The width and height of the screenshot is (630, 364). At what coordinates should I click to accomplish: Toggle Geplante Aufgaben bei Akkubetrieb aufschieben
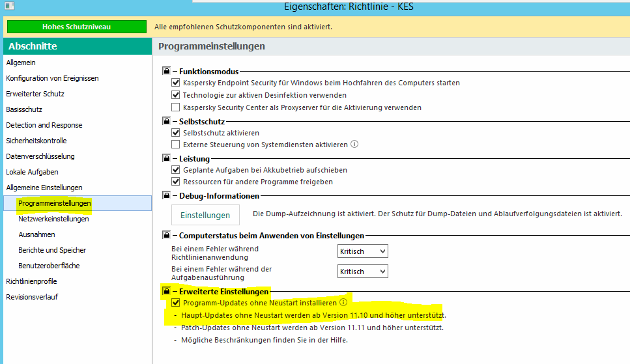tap(176, 170)
